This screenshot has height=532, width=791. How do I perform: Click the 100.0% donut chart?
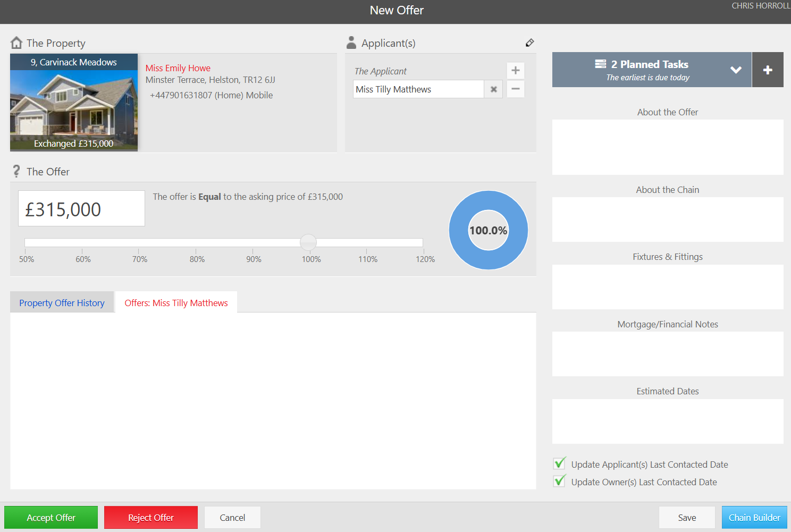[x=489, y=230]
